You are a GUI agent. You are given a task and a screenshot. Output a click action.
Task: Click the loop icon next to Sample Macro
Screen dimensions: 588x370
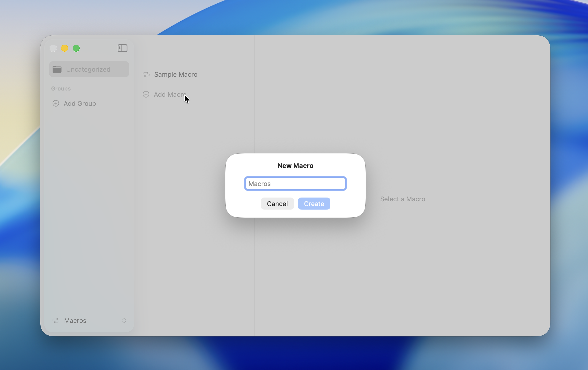pos(146,74)
